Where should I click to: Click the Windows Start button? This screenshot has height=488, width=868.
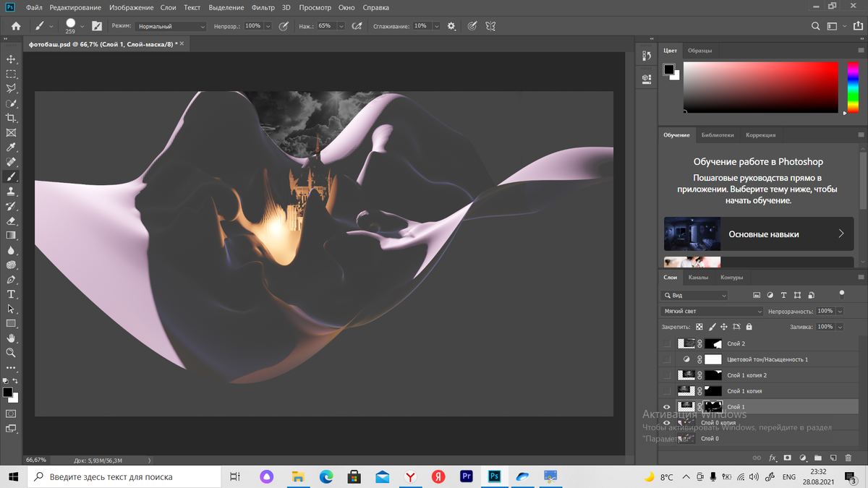(x=14, y=476)
